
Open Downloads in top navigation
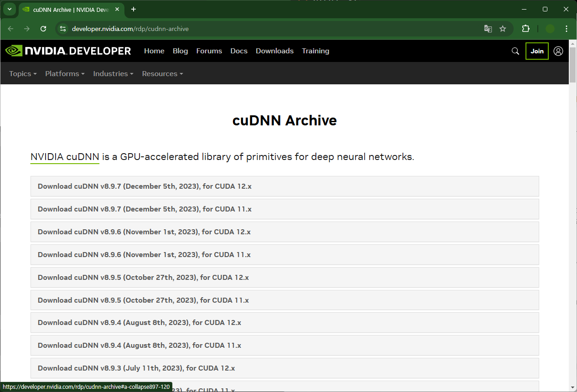(x=275, y=51)
